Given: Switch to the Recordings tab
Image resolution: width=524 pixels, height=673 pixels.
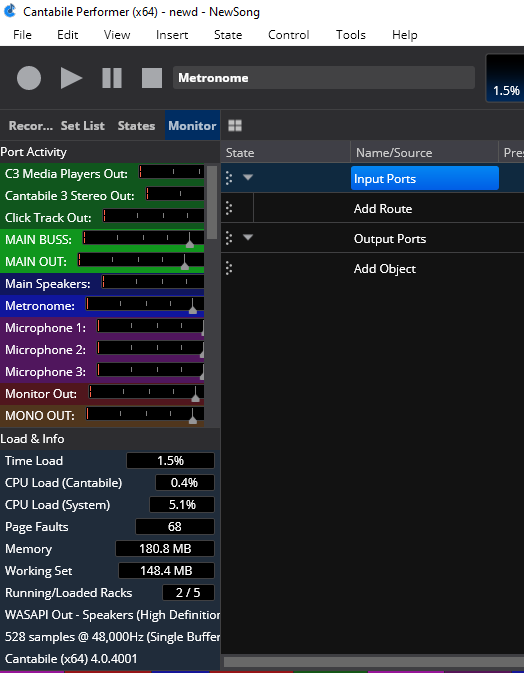Looking at the screenshot, I should pyautogui.click(x=30, y=126).
